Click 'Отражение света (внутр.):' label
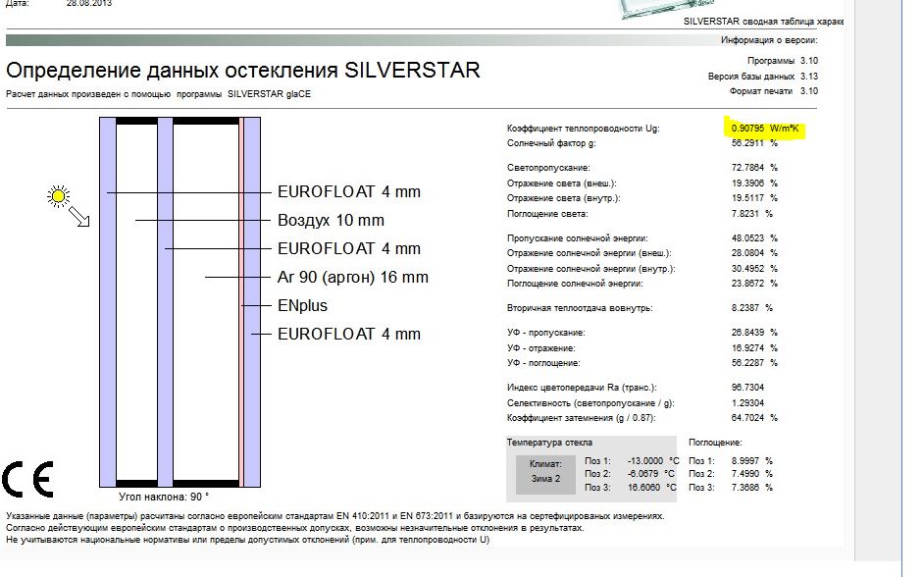This screenshot has width=924, height=577. click(563, 198)
